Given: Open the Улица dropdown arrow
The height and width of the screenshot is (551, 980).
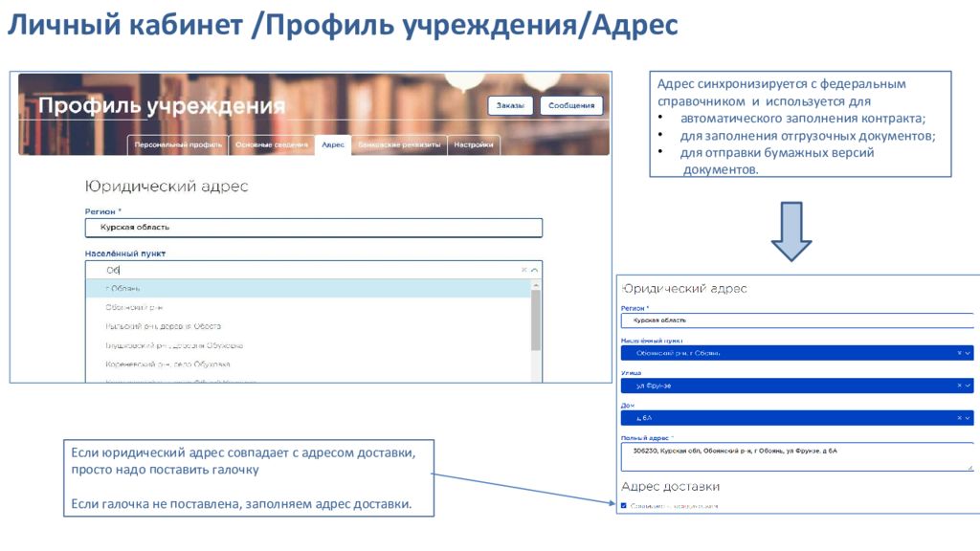Looking at the screenshot, I should point(969,386).
